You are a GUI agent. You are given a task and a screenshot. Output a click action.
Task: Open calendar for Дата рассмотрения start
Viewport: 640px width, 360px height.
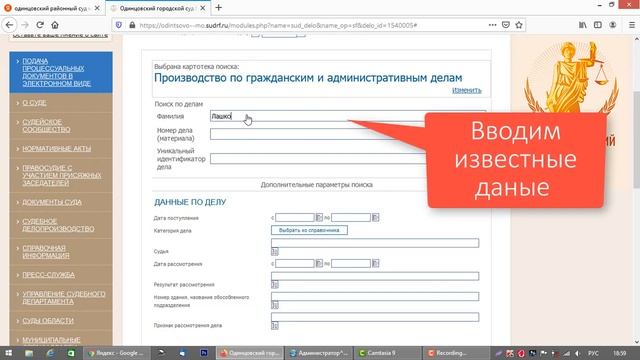pos(319,263)
